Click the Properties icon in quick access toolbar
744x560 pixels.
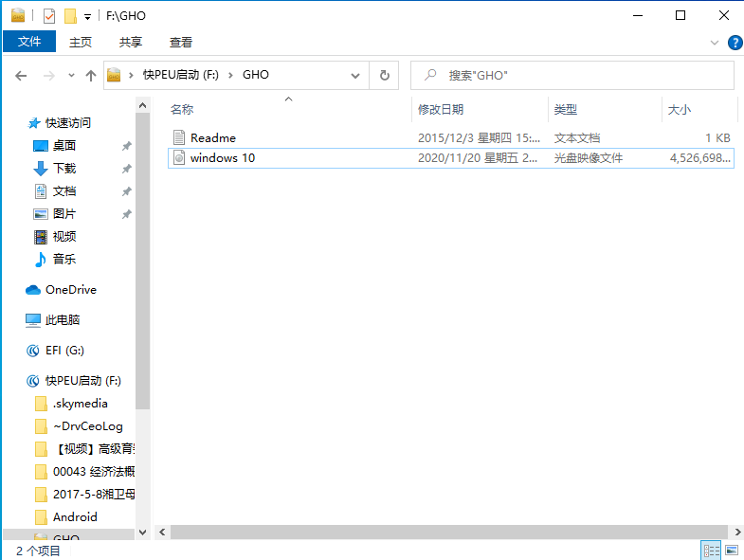click(x=49, y=16)
